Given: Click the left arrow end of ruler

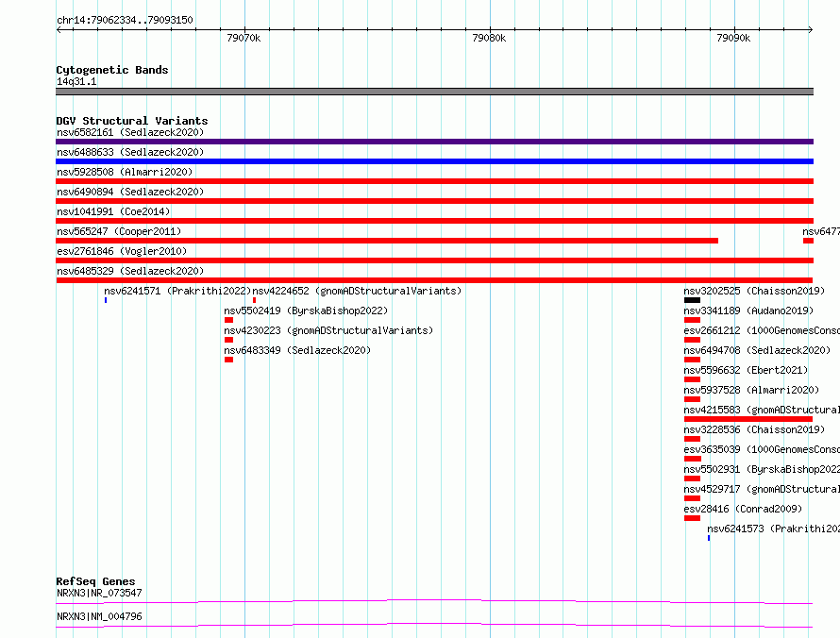Looking at the screenshot, I should point(59,29).
